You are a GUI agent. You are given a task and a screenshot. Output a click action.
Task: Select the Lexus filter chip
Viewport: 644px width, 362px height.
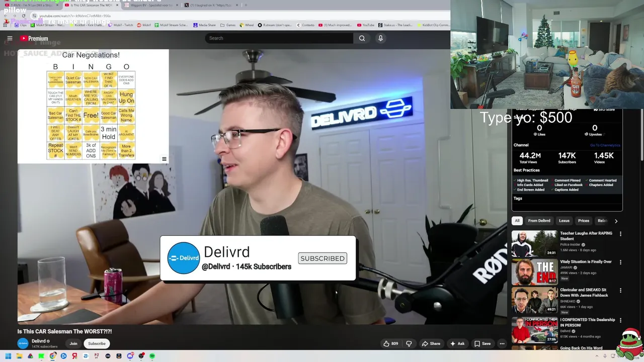564,221
